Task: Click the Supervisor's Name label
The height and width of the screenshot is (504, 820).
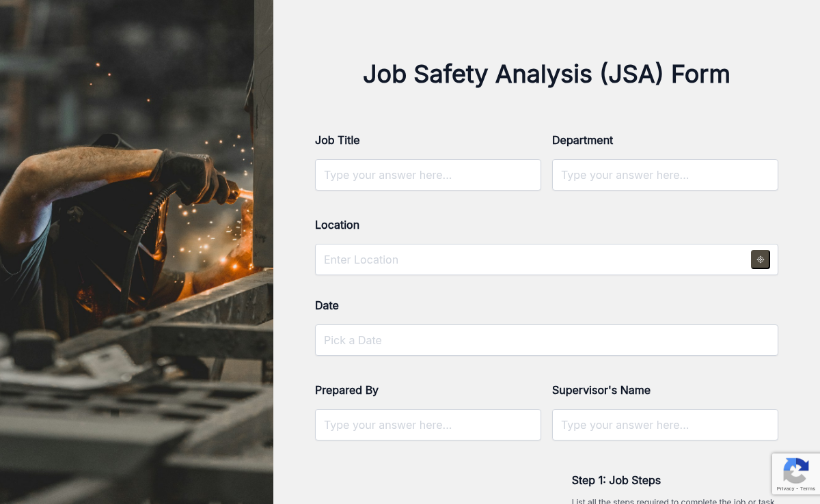Action: 601,390
